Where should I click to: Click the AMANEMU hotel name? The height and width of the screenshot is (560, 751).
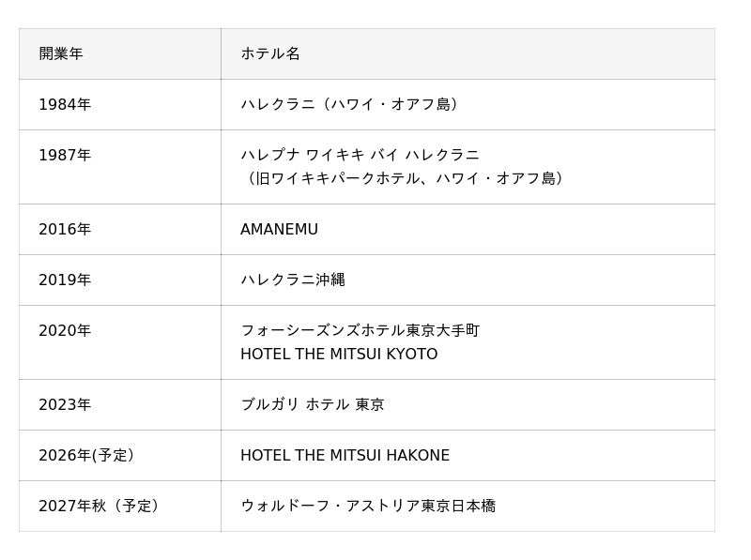(279, 229)
